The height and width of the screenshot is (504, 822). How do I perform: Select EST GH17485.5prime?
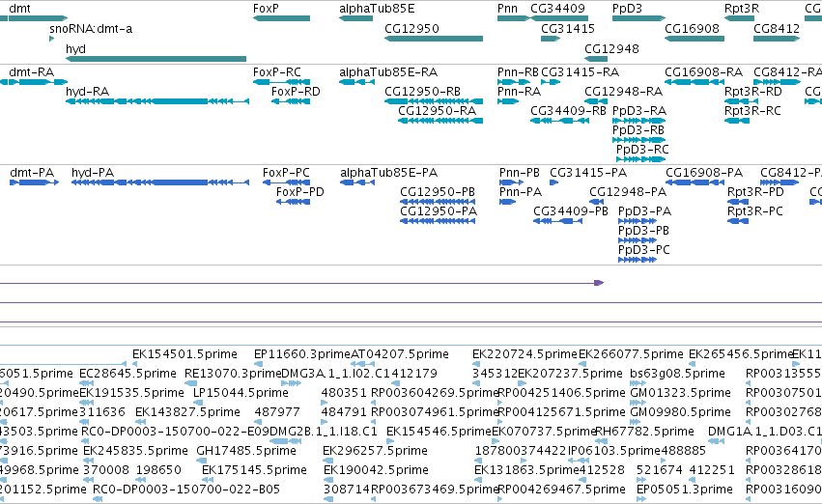246,451
